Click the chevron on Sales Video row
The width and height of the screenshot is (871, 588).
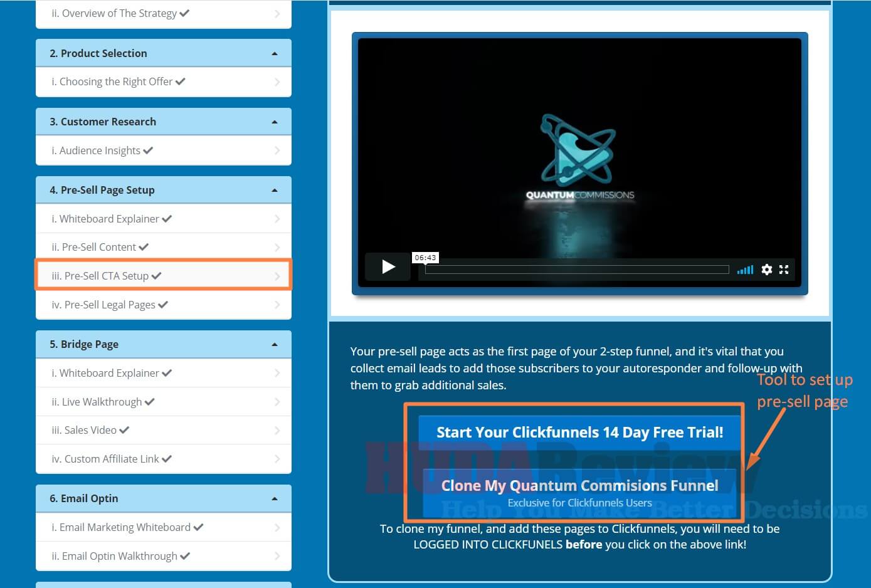[277, 430]
